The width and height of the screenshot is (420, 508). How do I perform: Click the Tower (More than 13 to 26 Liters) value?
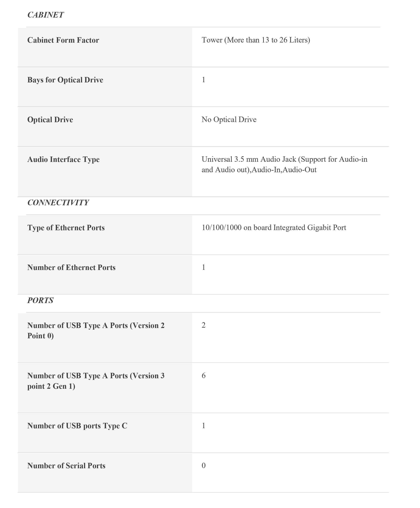click(x=256, y=40)
